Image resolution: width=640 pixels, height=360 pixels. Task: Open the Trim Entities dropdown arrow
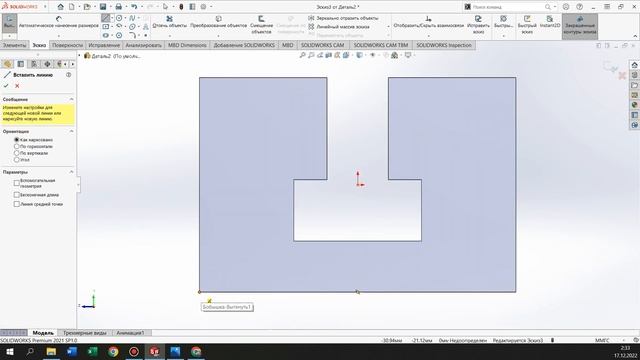pos(169,36)
